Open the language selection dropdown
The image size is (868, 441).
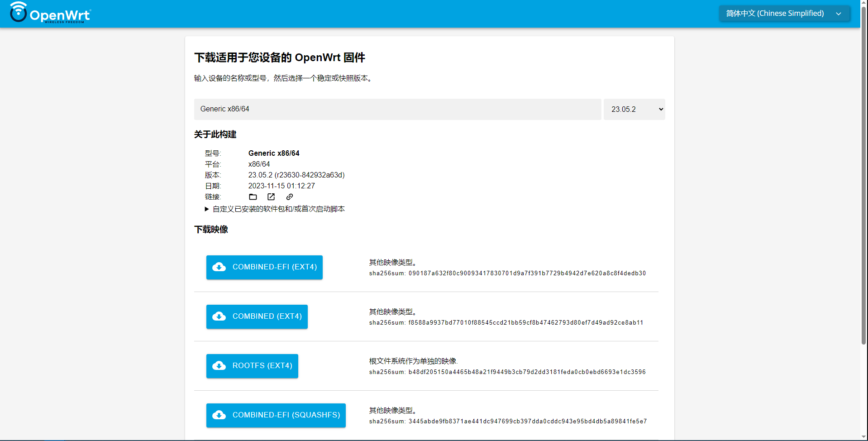[784, 13]
